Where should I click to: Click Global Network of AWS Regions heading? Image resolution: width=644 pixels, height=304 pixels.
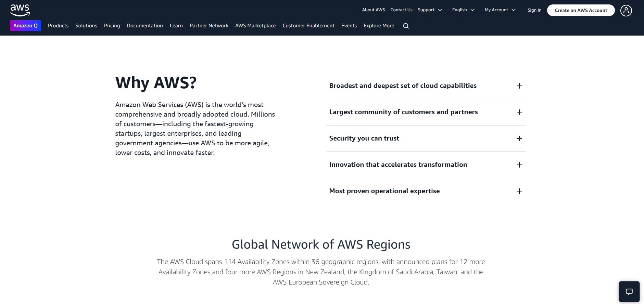click(x=321, y=244)
